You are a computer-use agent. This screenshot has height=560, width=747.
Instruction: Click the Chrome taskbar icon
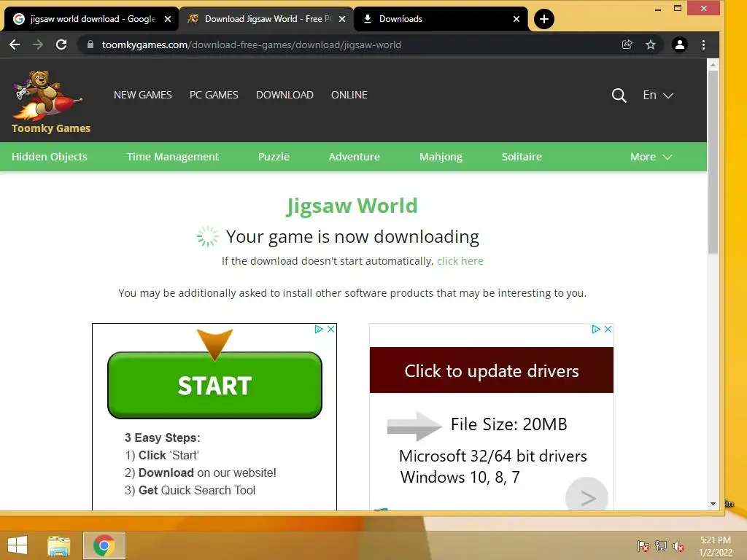click(x=104, y=545)
